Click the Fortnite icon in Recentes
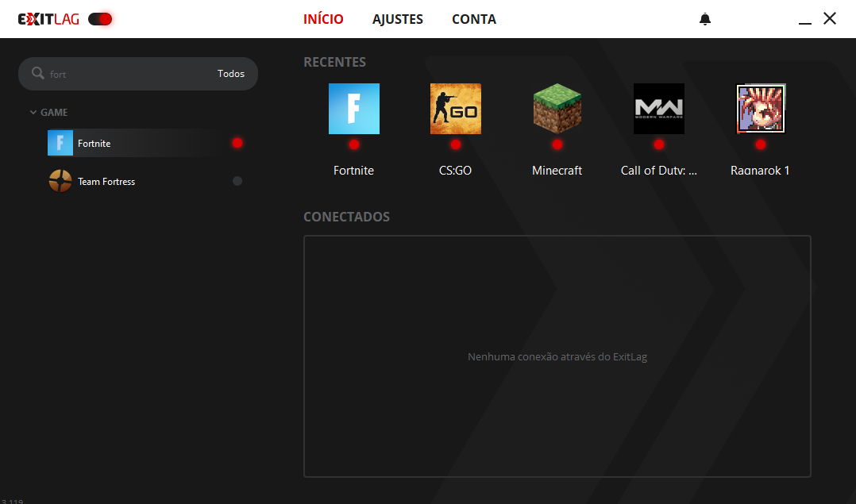 pyautogui.click(x=353, y=109)
